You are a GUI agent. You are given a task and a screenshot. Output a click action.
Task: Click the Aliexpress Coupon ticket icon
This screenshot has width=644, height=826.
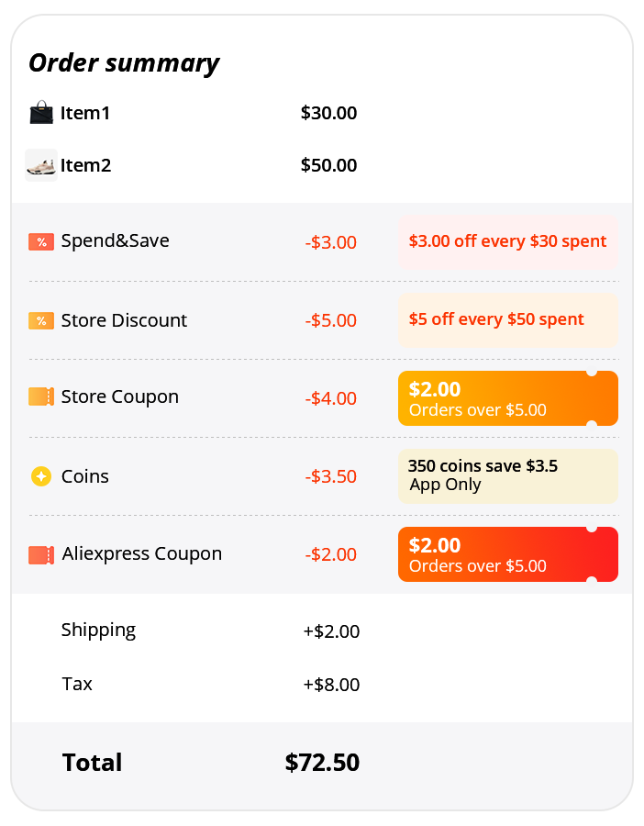[x=41, y=554]
